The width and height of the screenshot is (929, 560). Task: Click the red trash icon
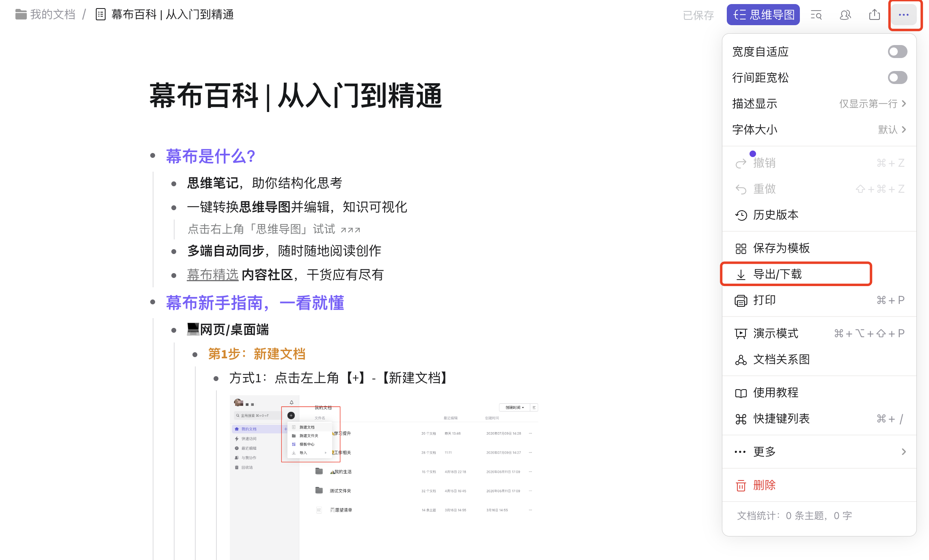[741, 485]
